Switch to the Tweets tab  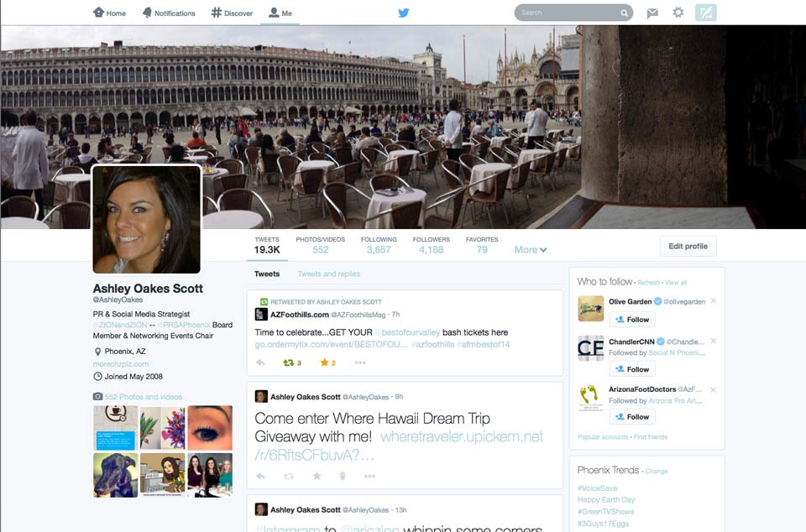point(267,274)
